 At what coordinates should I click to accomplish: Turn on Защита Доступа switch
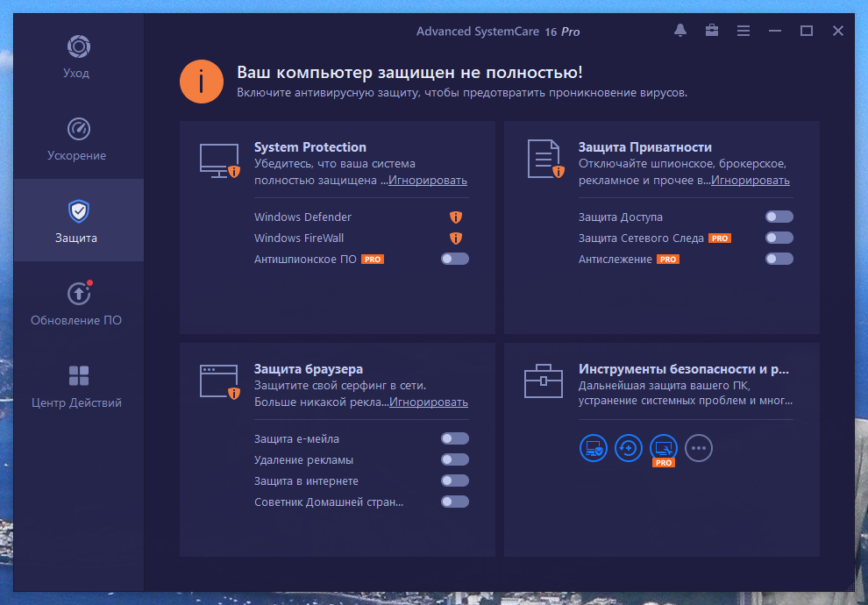click(779, 217)
